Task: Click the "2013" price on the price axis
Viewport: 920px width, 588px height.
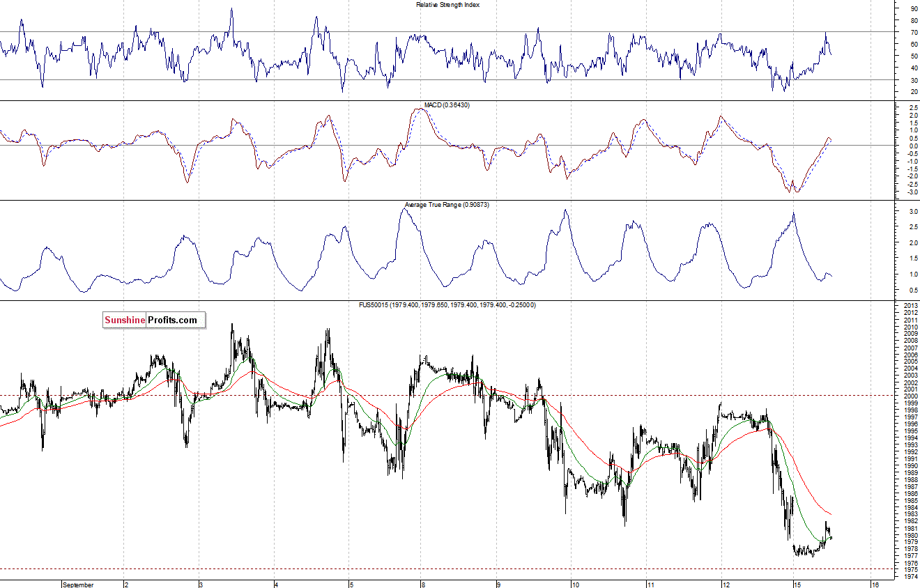Action: pyautogui.click(x=910, y=307)
